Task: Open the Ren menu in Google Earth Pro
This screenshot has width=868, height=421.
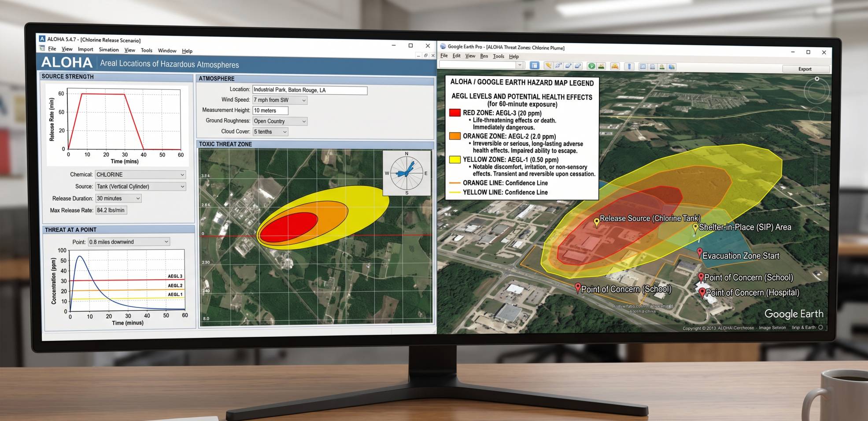Action: coord(484,56)
